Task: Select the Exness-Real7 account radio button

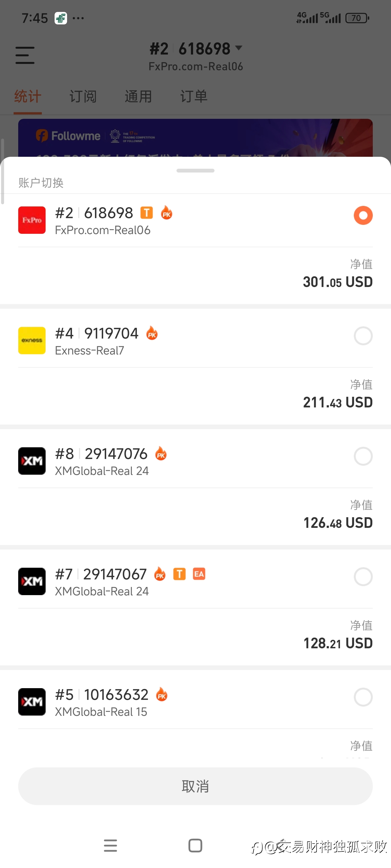Action: pyautogui.click(x=363, y=336)
